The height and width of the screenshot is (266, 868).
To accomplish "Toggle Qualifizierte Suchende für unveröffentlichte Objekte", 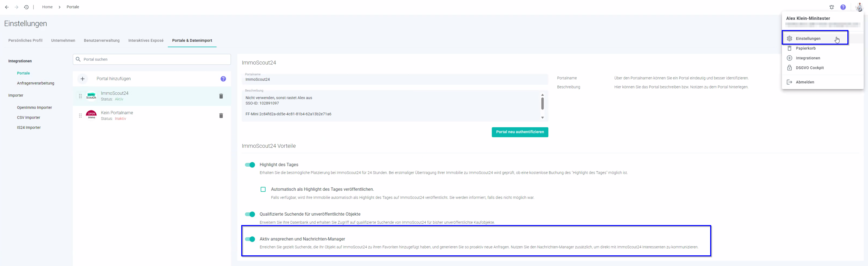I will 250,214.
